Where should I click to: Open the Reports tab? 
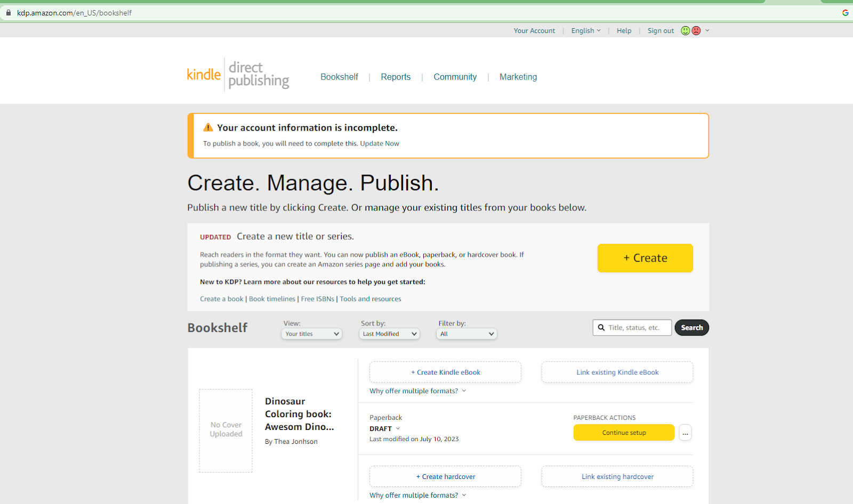point(396,77)
